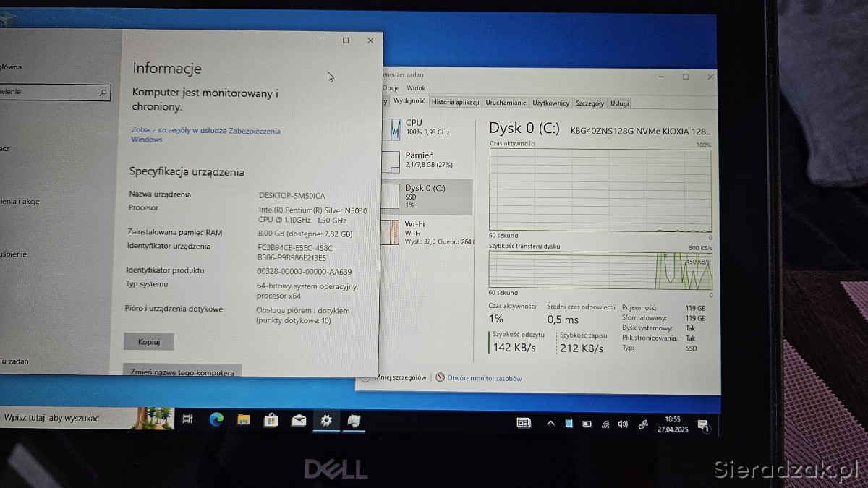Click the Settings search field
Image resolution: width=868 pixels, height=488 pixels.
[x=54, y=93]
